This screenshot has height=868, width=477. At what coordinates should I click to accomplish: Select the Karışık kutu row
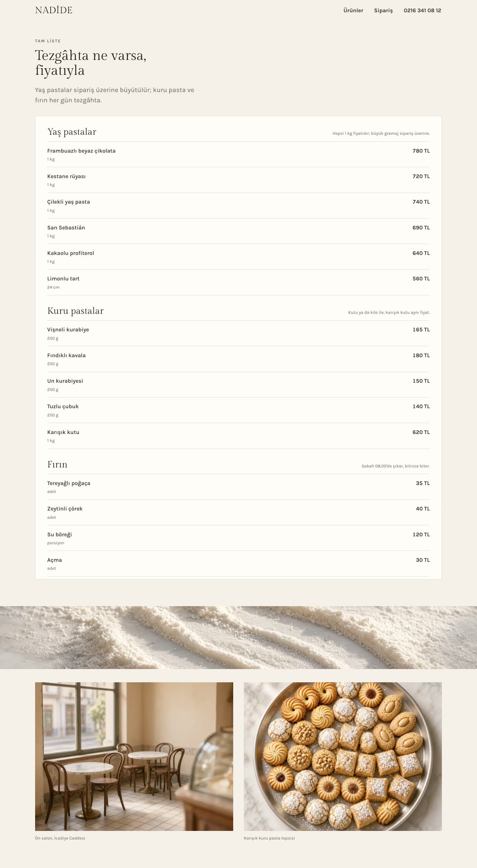238,436
